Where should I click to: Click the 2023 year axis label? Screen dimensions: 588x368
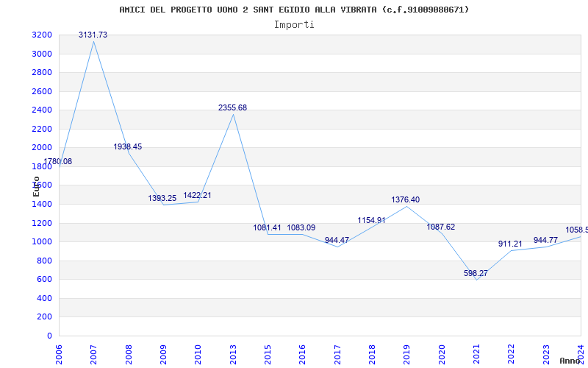coord(546,355)
